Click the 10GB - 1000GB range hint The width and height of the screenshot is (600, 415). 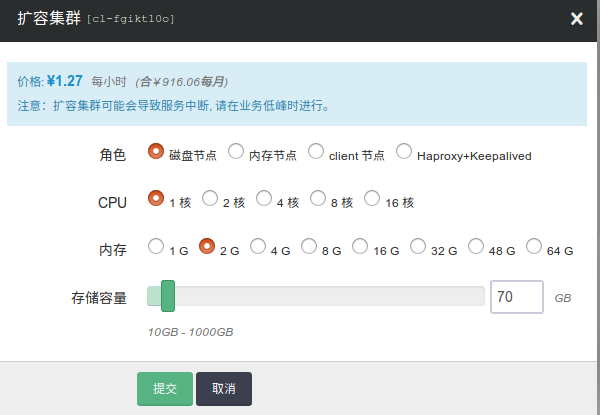190,332
